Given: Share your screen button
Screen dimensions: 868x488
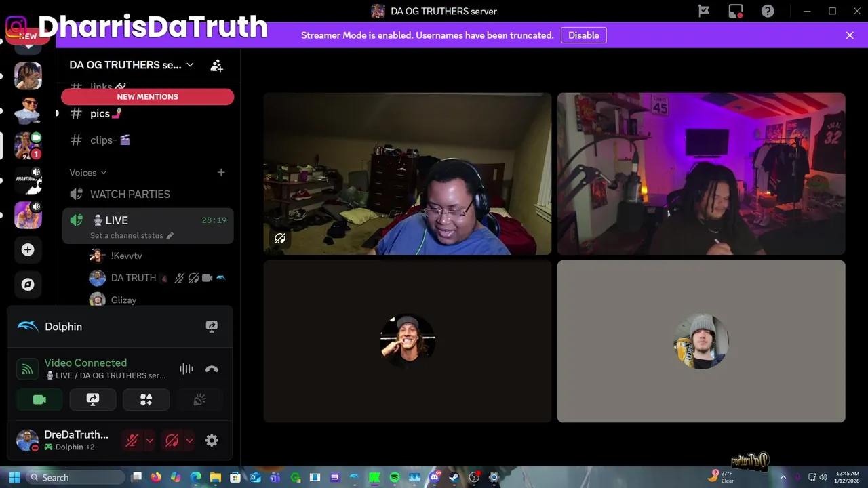Looking at the screenshot, I should coord(93,400).
